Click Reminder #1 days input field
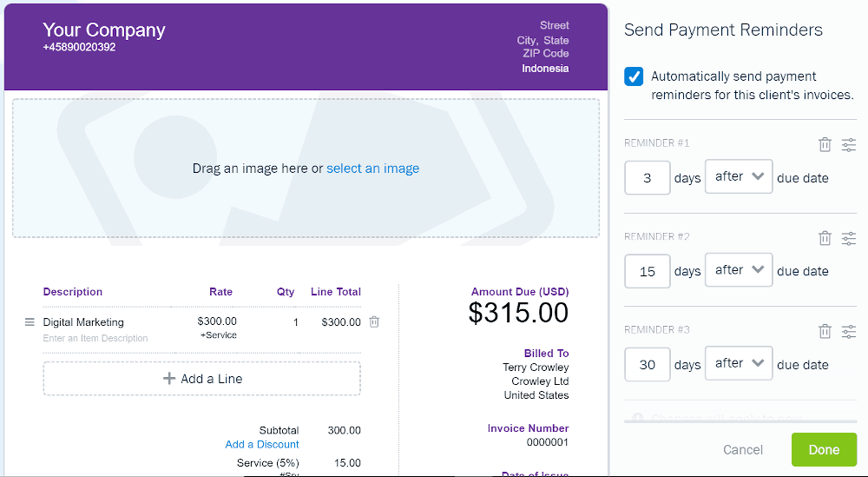868x477 pixels. [x=648, y=178]
